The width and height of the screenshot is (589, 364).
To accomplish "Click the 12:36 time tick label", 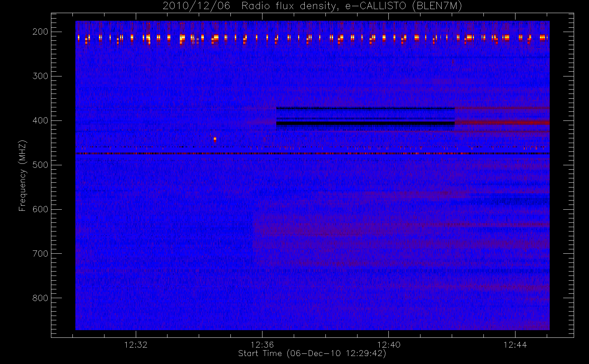I will (x=262, y=345).
